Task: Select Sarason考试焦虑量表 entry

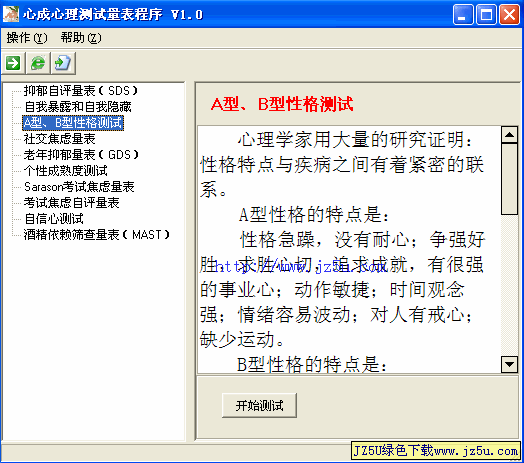Action: point(79,187)
